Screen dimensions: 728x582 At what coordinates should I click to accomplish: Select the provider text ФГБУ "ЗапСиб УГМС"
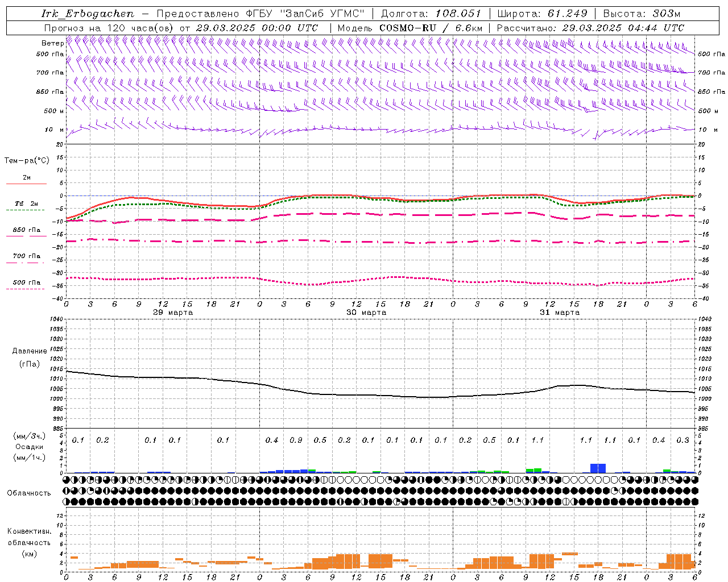pos(305,14)
